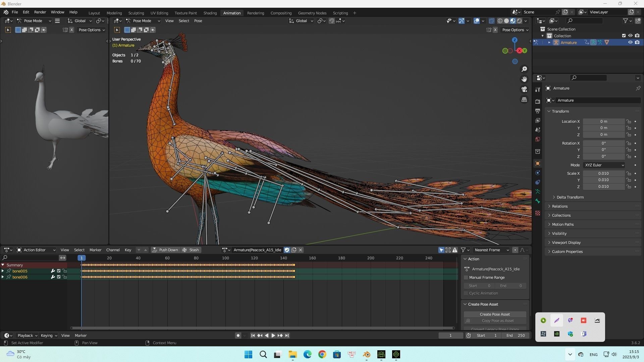Viewport: 644px width, 362px height.
Task: Expand the Motion Paths panel
Action: (562, 224)
